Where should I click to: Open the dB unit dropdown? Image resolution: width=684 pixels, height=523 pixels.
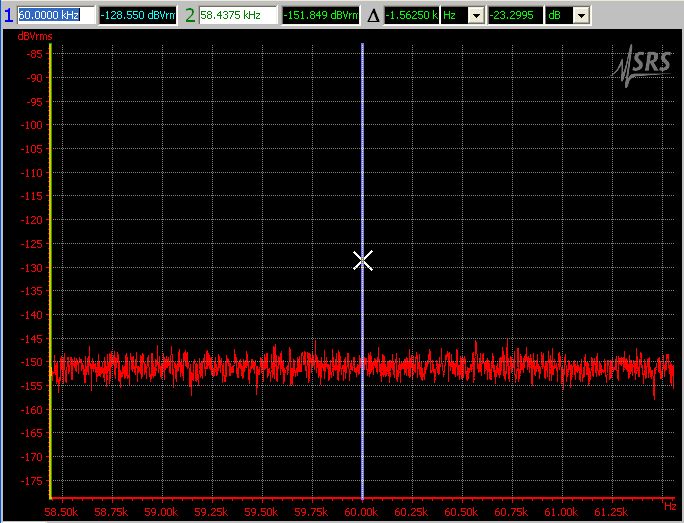pos(581,16)
